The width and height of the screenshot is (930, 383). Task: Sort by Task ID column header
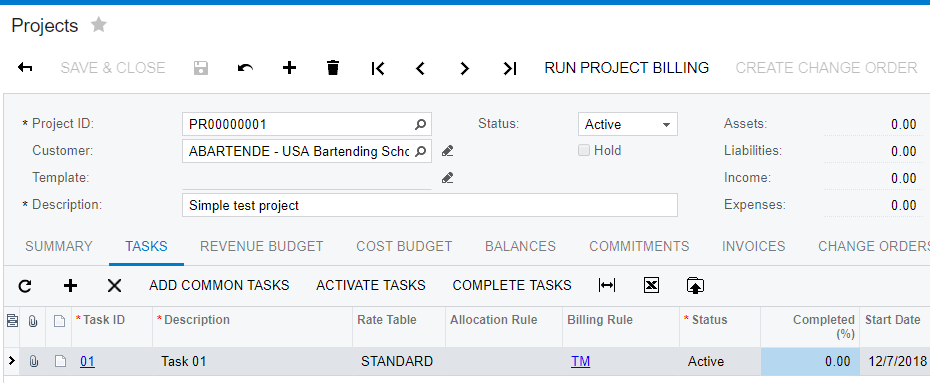tap(112, 327)
